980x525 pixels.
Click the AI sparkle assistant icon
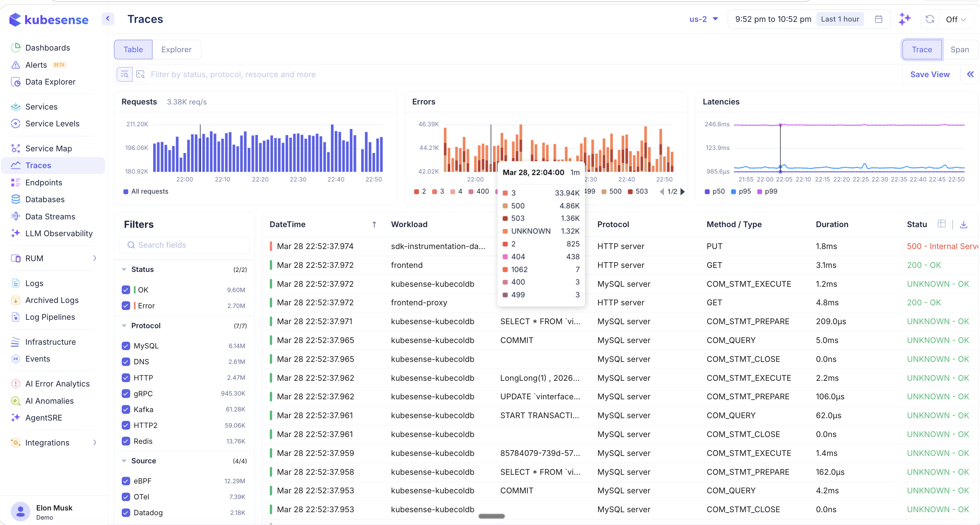tap(904, 19)
